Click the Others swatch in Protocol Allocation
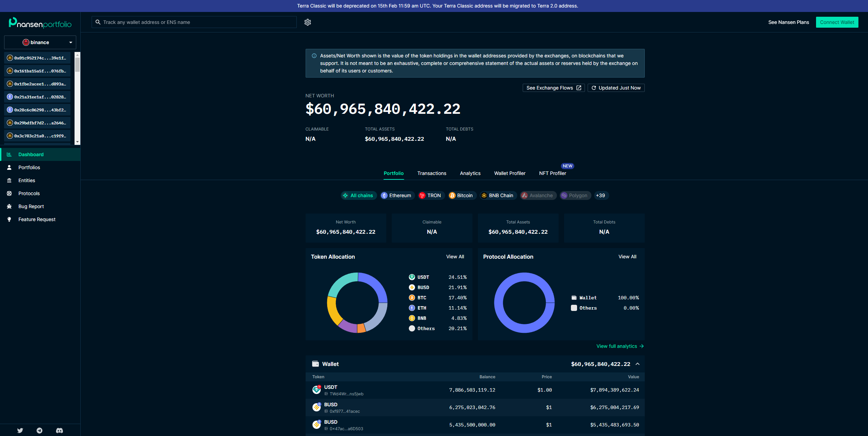Viewport: 868px width, 436px height. [574, 308]
